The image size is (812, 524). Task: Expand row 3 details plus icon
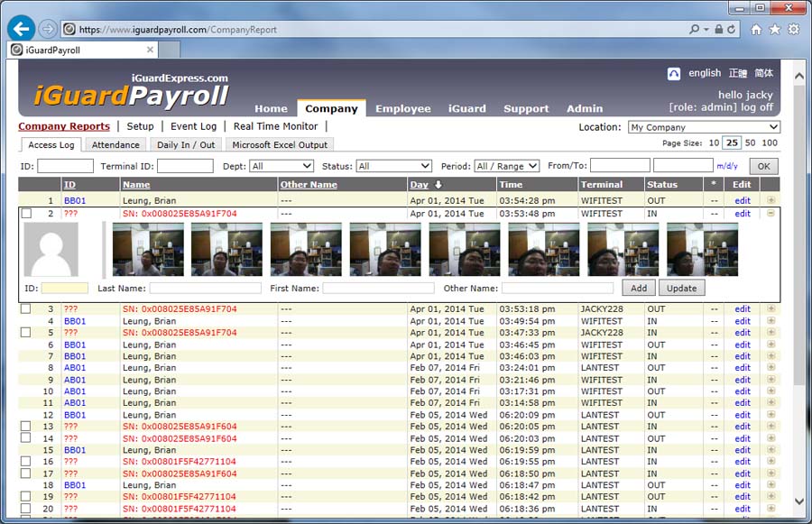point(771,308)
